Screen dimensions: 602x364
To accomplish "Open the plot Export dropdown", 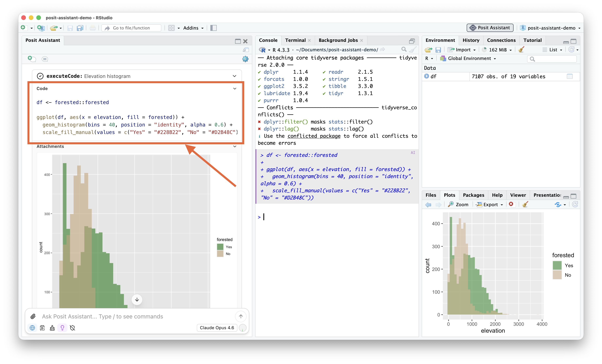I will [489, 204].
